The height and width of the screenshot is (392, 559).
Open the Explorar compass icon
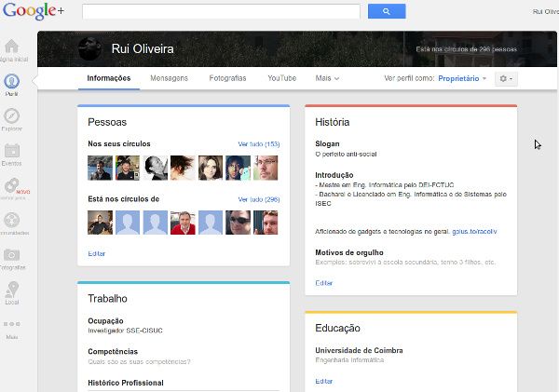point(12,116)
